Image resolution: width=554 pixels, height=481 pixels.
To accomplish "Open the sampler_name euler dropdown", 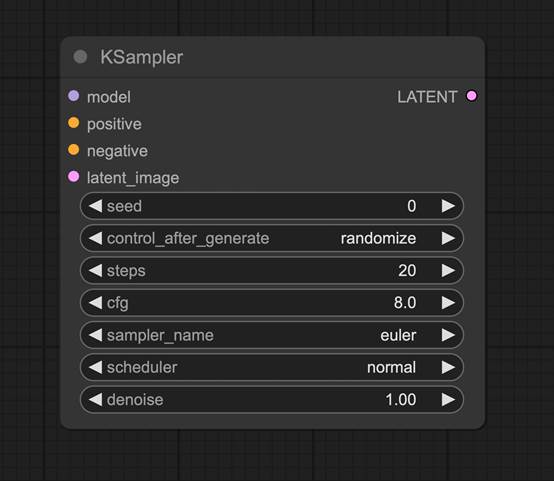I will click(272, 335).
